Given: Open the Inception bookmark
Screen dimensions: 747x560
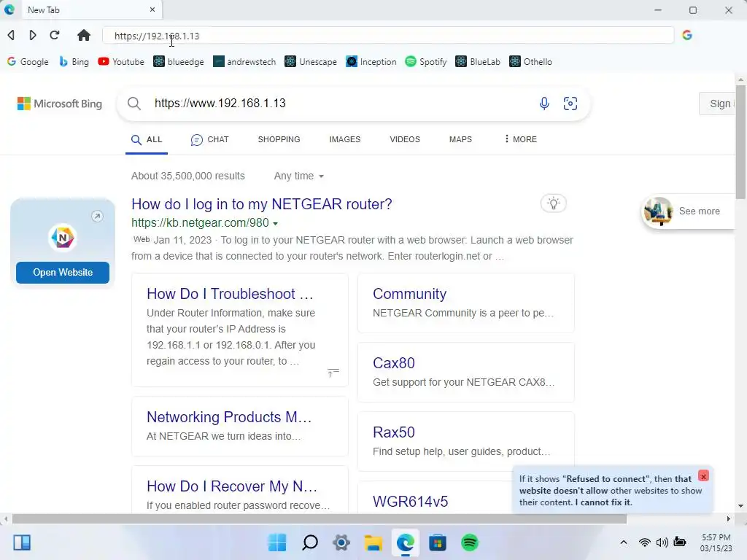Looking at the screenshot, I should click(x=371, y=61).
